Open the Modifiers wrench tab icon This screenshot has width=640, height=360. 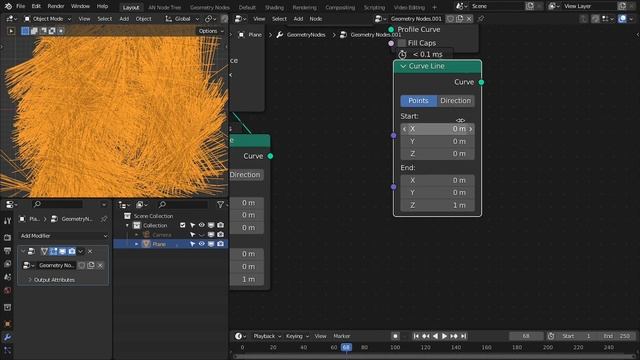tap(7, 337)
